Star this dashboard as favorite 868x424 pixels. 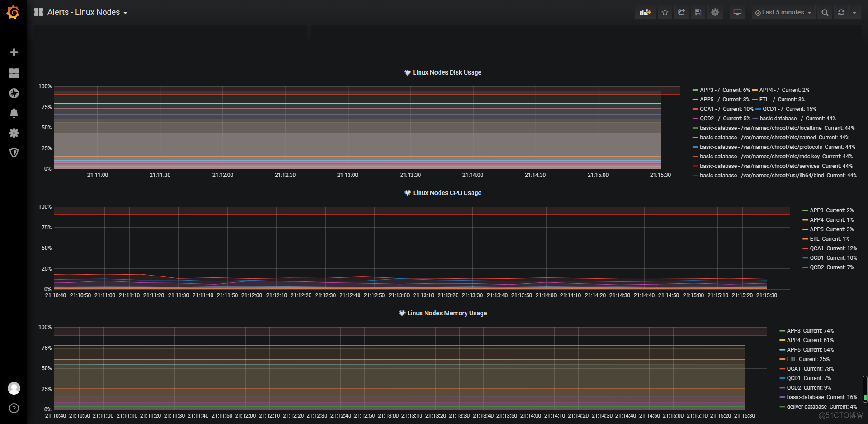pos(665,13)
